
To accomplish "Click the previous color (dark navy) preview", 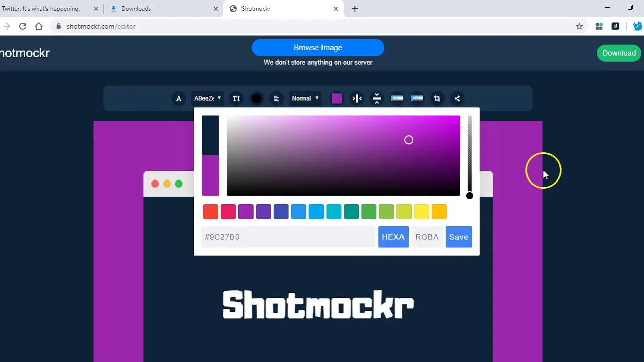I will [211, 135].
